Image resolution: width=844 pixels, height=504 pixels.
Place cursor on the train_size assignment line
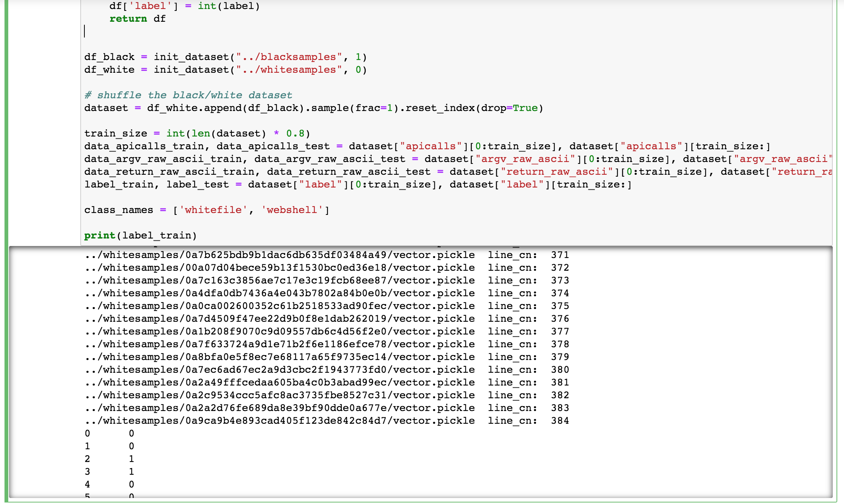[197, 133]
